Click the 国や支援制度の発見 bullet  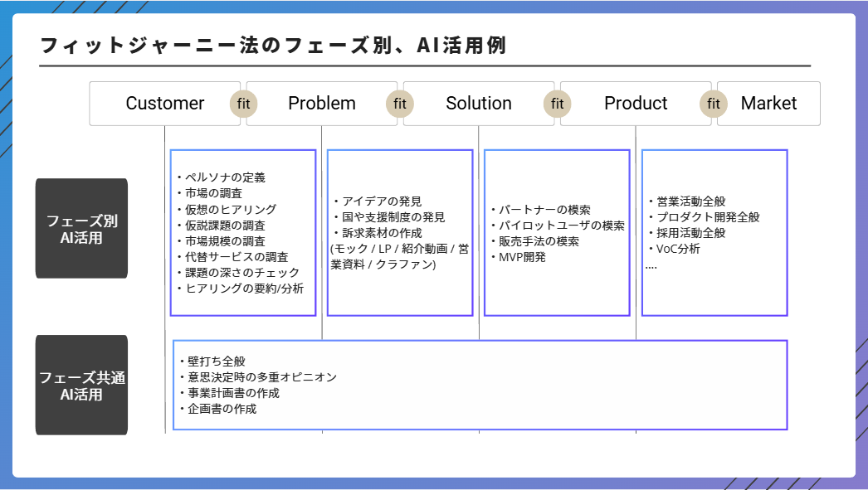click(389, 217)
